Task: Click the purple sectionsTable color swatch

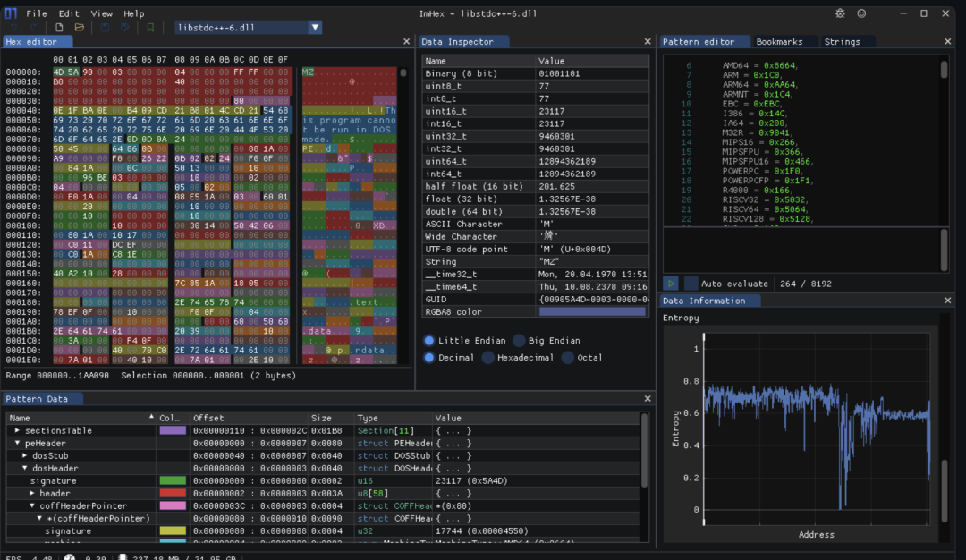Action: [173, 430]
